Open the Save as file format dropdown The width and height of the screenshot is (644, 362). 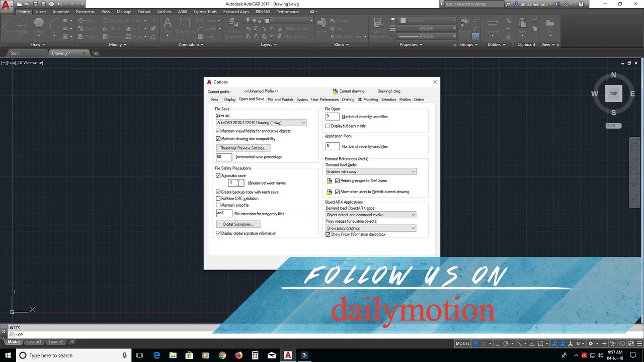coord(261,123)
